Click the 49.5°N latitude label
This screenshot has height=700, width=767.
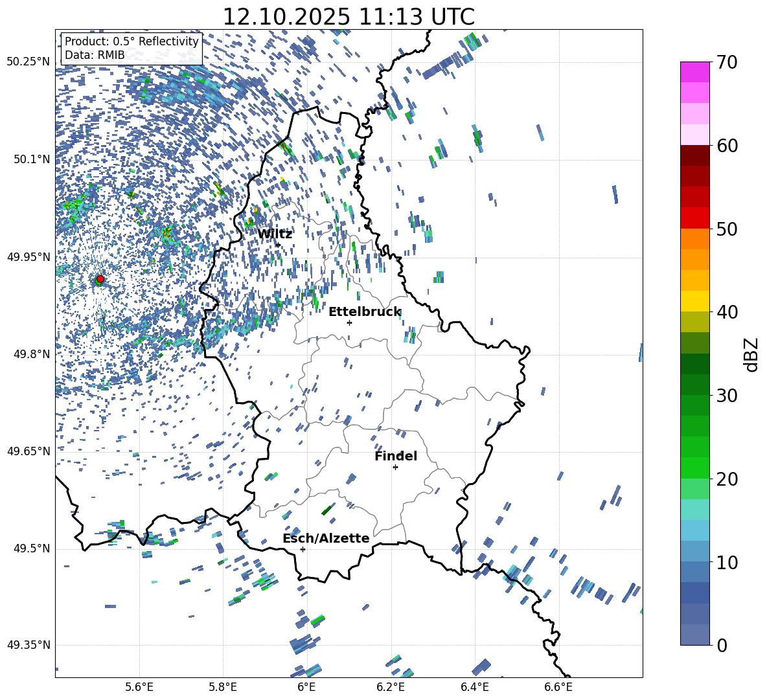point(32,548)
